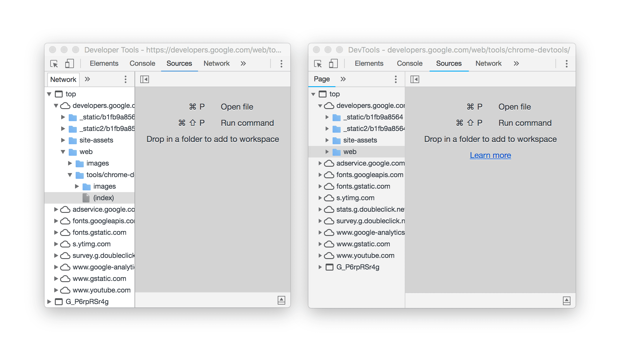Click Learn more link in right panel
638x364 pixels.
490,155
